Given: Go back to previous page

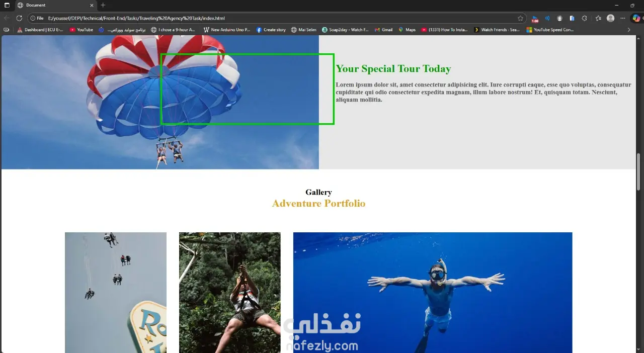Looking at the screenshot, I should [7, 18].
